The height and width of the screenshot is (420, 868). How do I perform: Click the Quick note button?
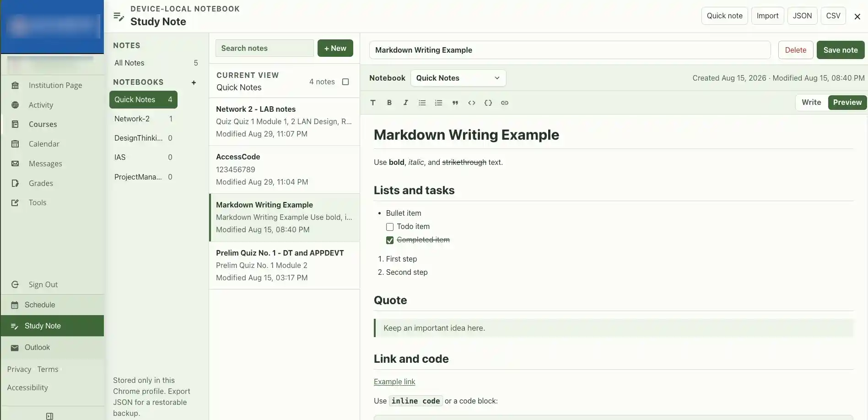point(724,16)
